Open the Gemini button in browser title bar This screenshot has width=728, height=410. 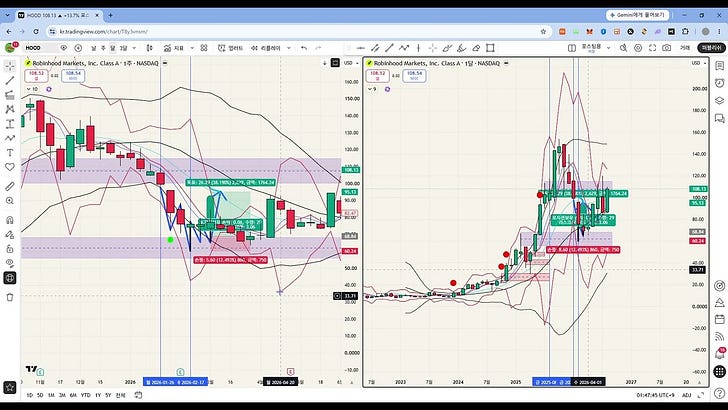pyautogui.click(x=637, y=15)
